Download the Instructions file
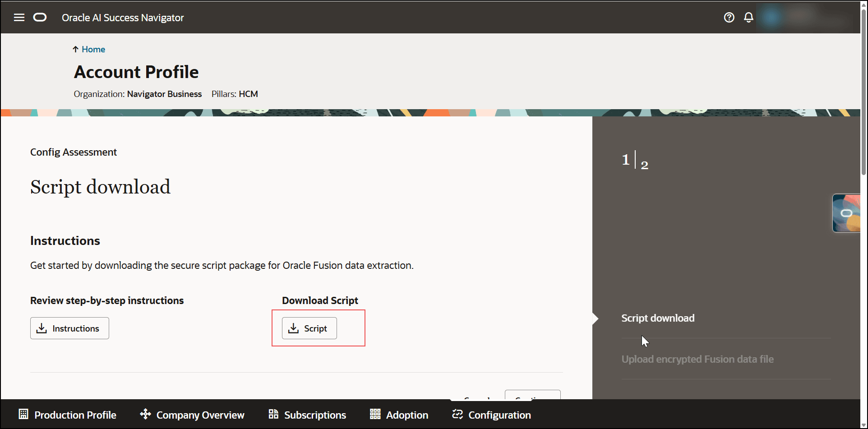This screenshot has height=429, width=868. coord(69,328)
